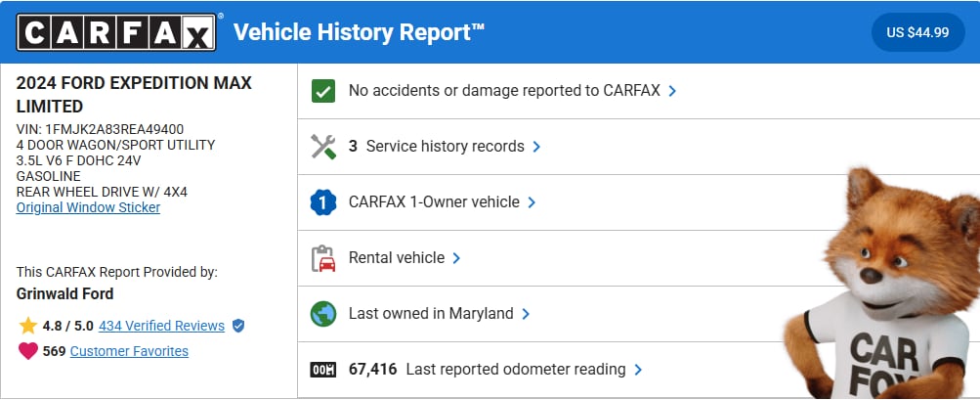Viewport: 980px width, 400px height.
Task: Click the US $44.99 price button
Action: pyautogui.click(x=917, y=32)
